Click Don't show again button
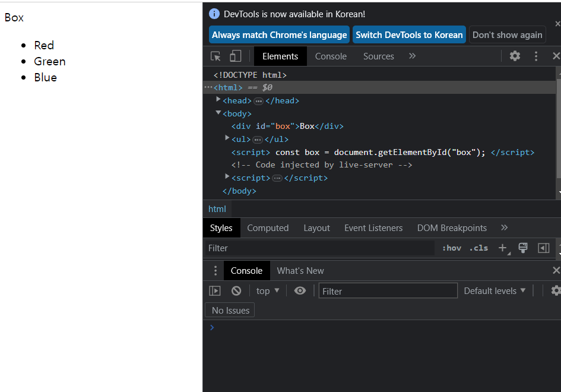Image resolution: width=561 pixels, height=392 pixels. coord(507,34)
